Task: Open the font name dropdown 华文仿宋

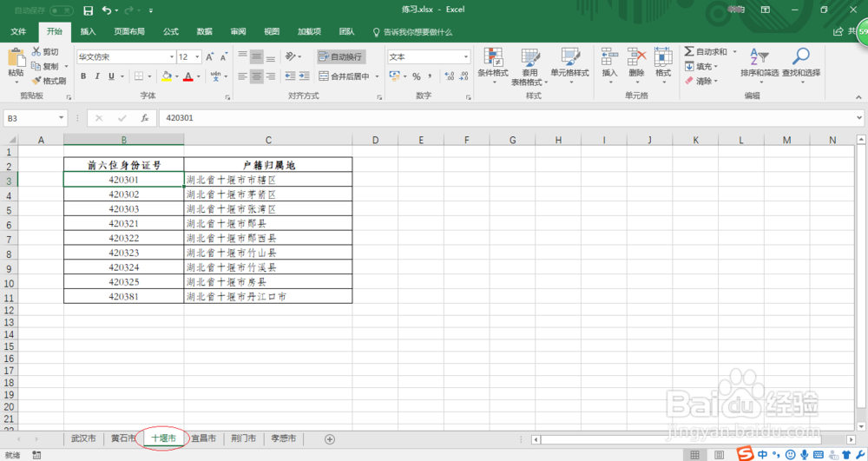Action: (172, 57)
